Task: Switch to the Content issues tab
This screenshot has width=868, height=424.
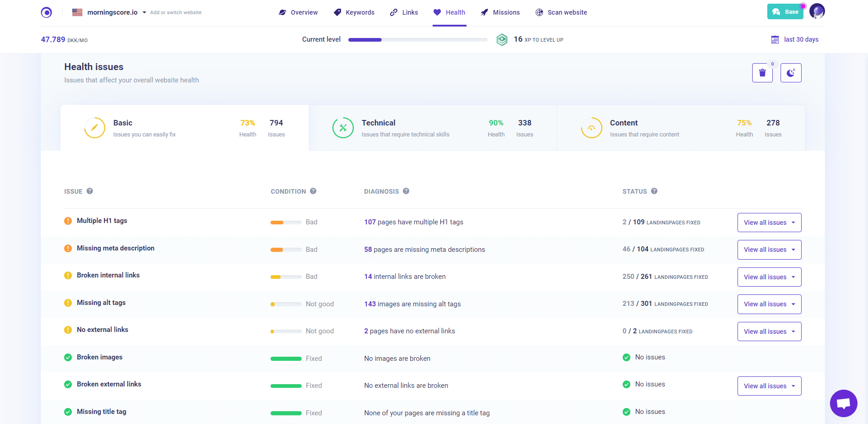Action: pyautogui.click(x=680, y=128)
